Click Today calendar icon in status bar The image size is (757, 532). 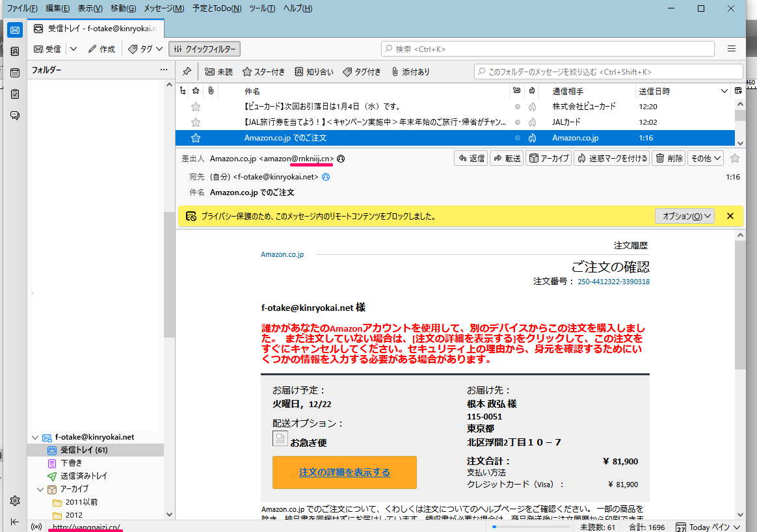pyautogui.click(x=681, y=527)
